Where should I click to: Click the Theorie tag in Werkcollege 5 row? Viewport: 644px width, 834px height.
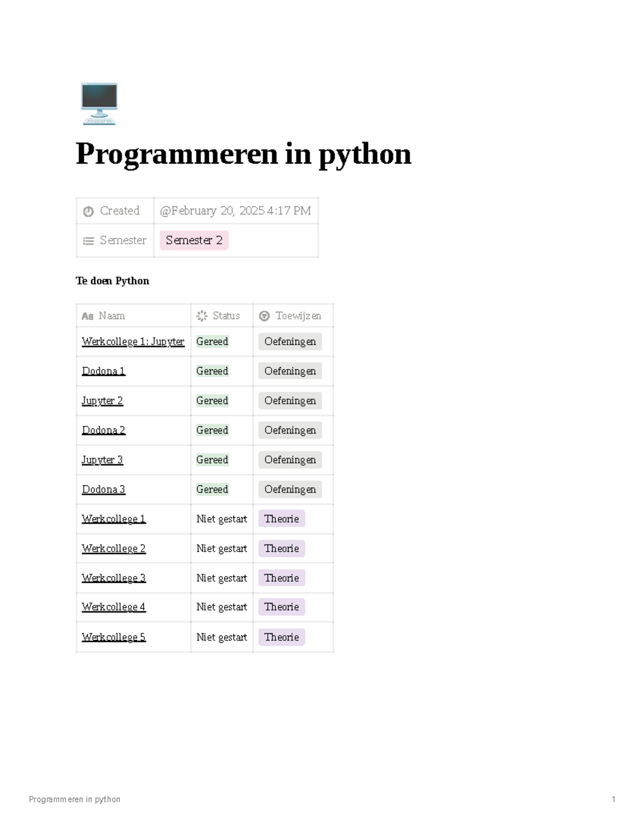coord(282,637)
